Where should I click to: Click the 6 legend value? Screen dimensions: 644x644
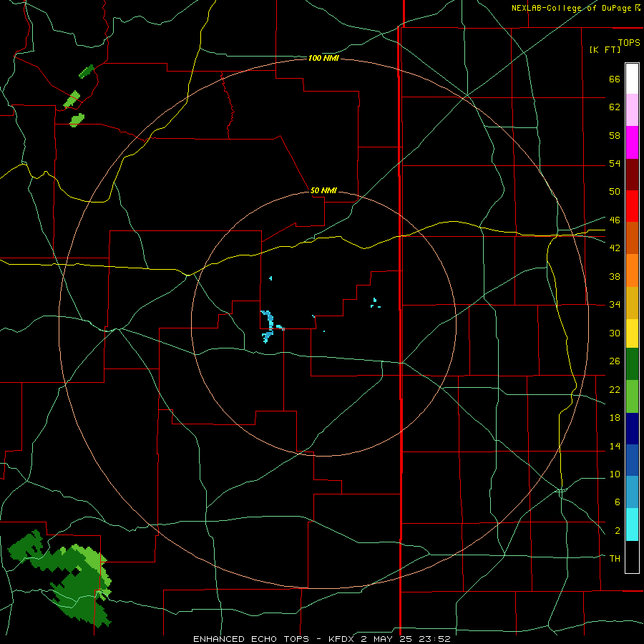coord(617,502)
